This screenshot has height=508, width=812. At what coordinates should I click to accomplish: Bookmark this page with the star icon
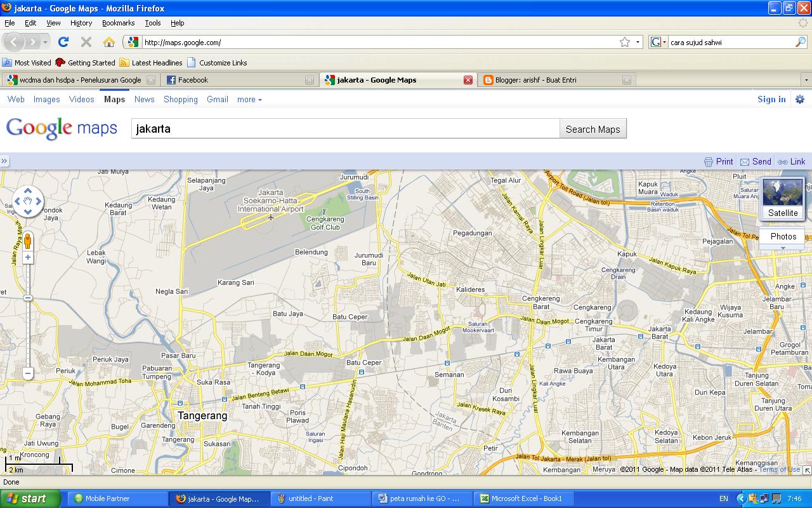(x=625, y=42)
